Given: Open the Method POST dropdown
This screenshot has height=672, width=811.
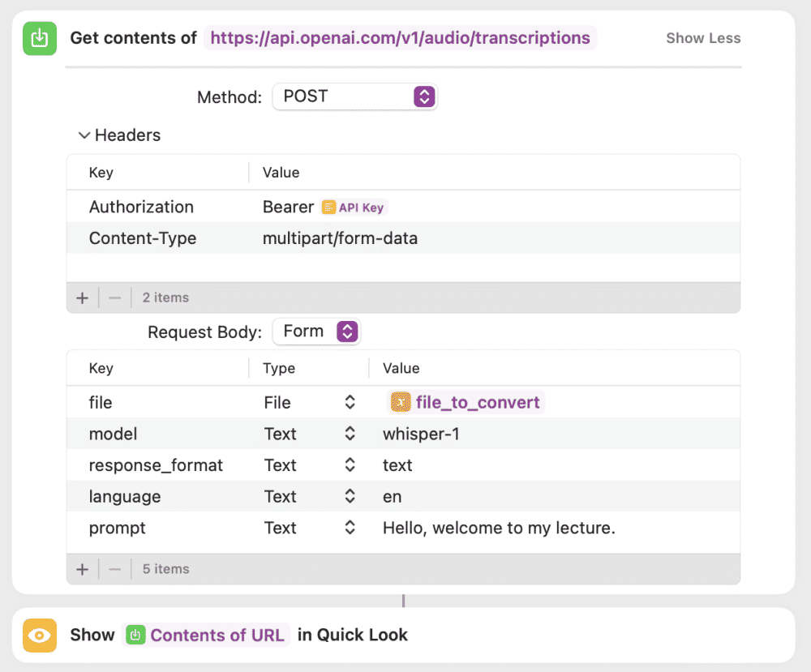Looking at the screenshot, I should click(354, 96).
